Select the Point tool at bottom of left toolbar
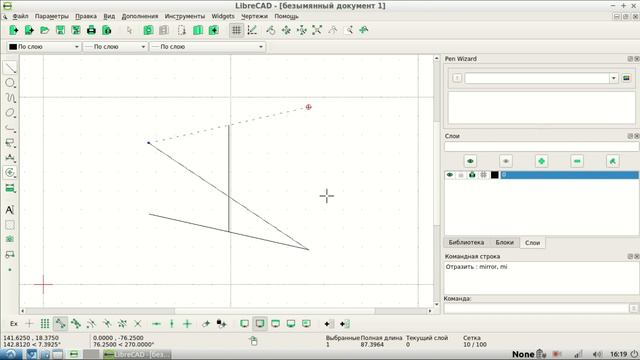This screenshot has height=360, width=640. click(10, 270)
